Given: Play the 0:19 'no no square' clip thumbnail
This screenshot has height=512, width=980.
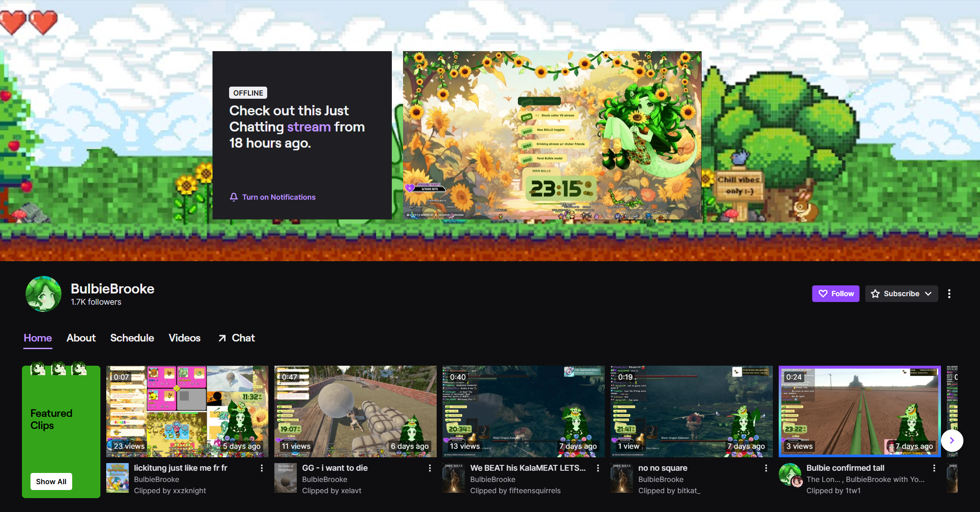Looking at the screenshot, I should pos(692,411).
